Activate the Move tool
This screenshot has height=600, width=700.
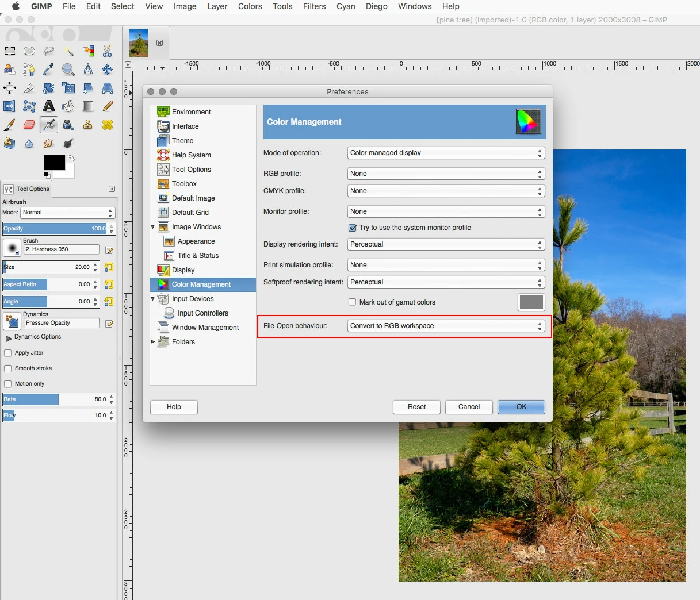[x=108, y=70]
